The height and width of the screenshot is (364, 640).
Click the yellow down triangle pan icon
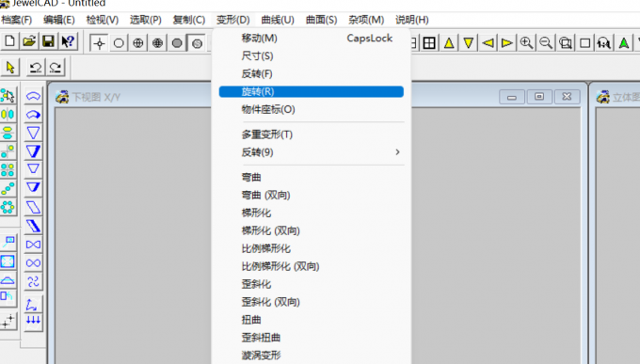pos(468,43)
